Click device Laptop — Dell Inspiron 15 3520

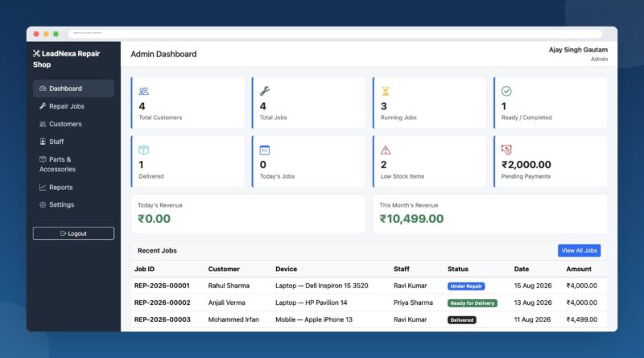pyautogui.click(x=321, y=286)
